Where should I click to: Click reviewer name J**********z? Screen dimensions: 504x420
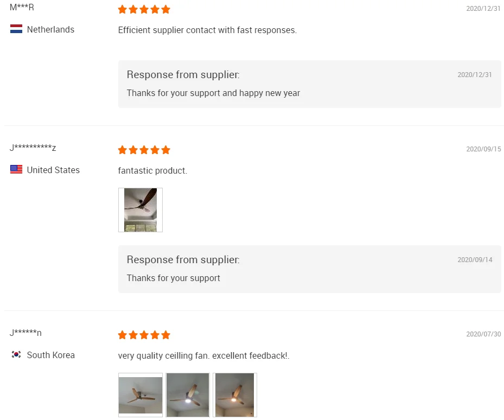pyautogui.click(x=33, y=148)
